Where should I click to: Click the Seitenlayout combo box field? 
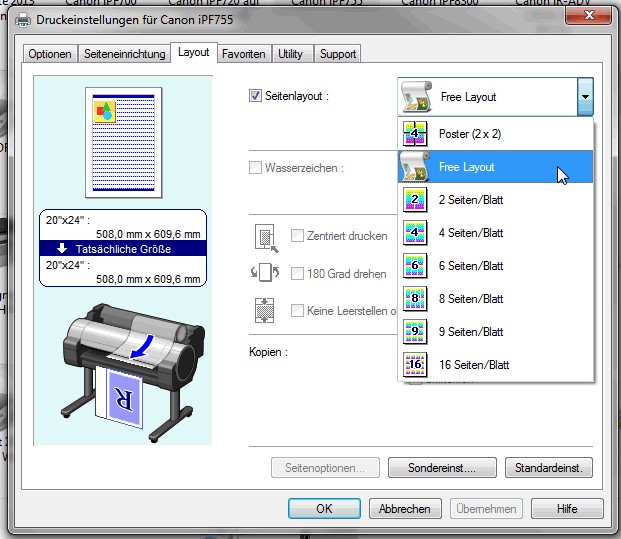point(486,97)
